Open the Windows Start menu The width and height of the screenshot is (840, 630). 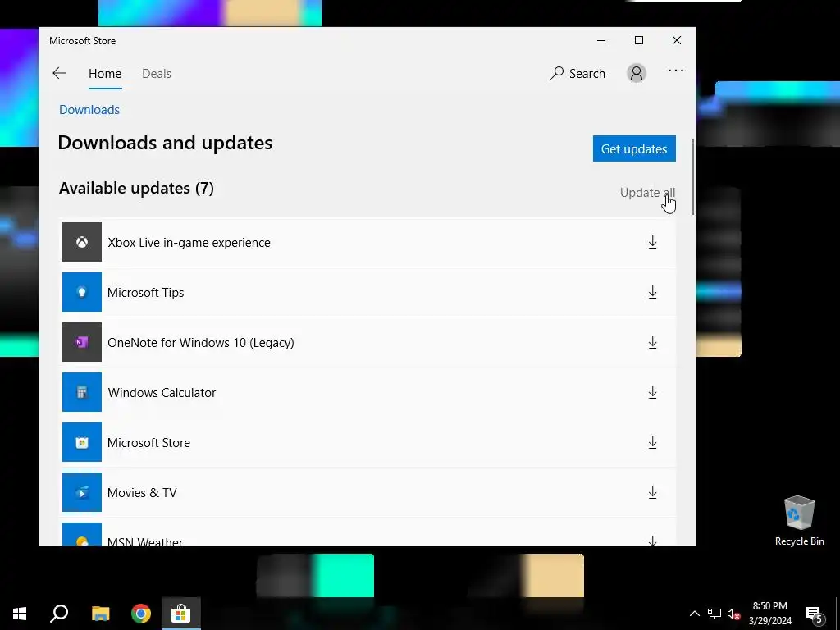[x=20, y=614]
